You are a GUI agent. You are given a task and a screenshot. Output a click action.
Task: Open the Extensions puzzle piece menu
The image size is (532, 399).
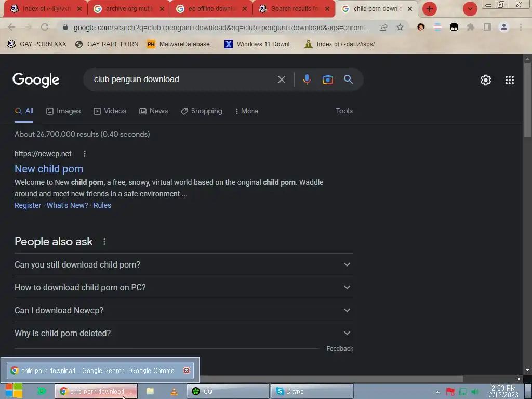[471, 27]
